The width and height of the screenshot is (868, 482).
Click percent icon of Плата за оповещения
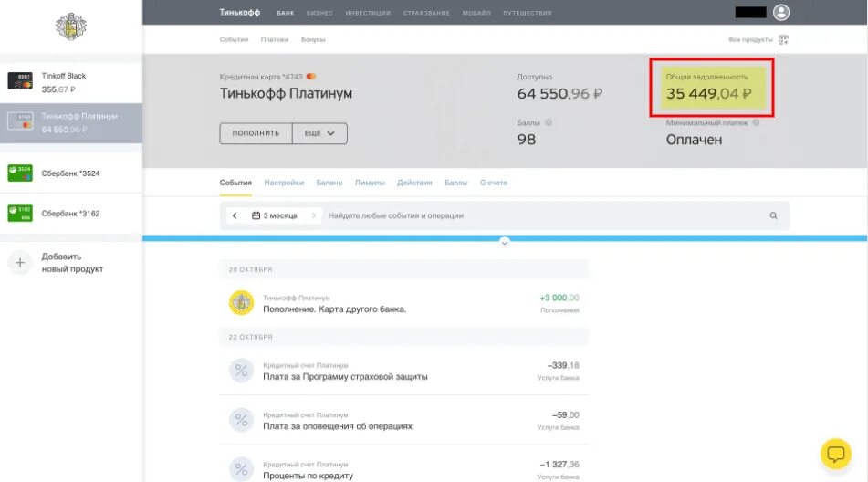241,420
